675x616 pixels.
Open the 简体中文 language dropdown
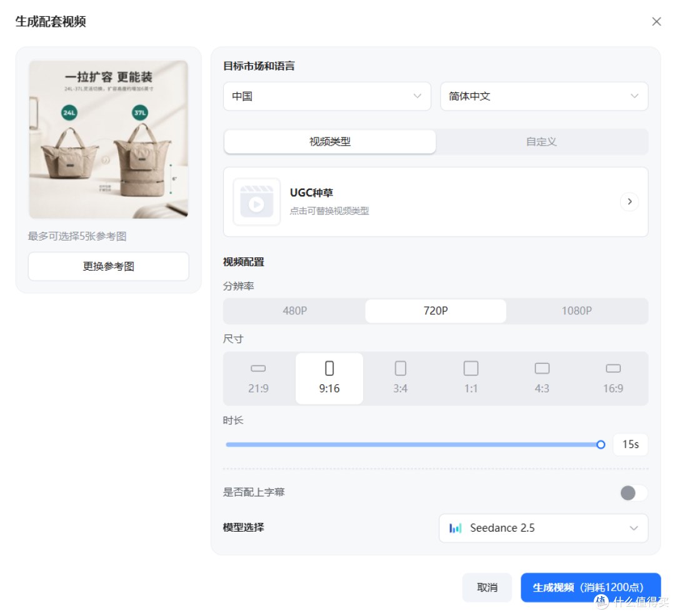coord(544,96)
